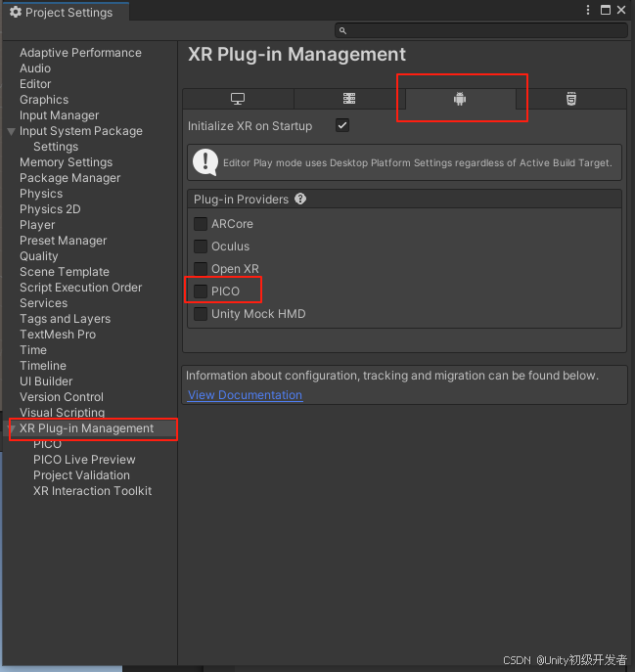Open Services settings
Viewport: 635px width, 672px height.
[x=43, y=303]
